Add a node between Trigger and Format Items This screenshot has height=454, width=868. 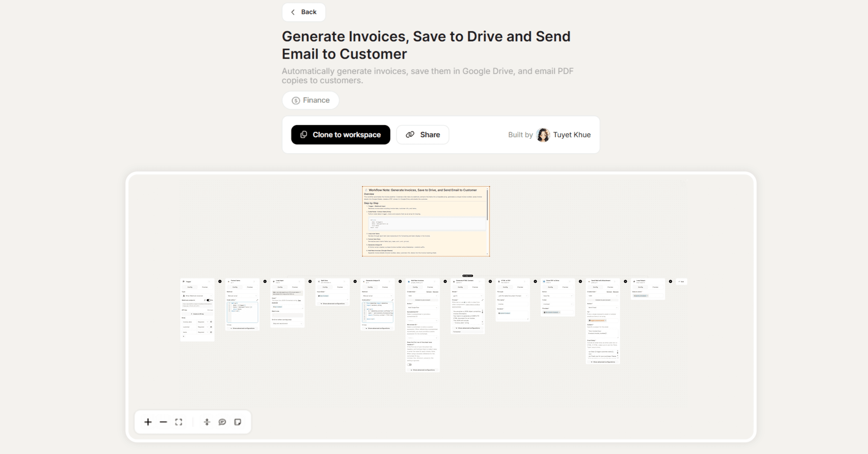pyautogui.click(x=220, y=282)
